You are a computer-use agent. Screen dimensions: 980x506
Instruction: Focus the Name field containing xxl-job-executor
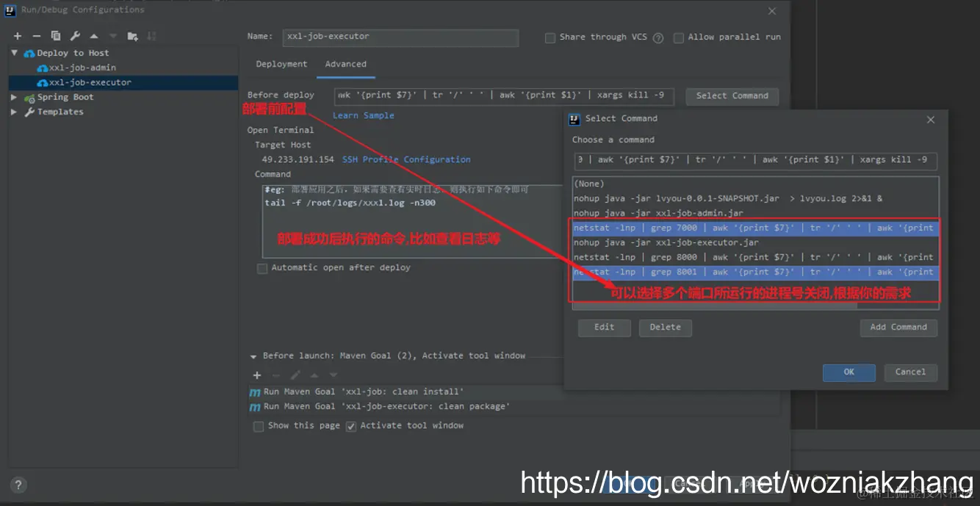click(400, 37)
